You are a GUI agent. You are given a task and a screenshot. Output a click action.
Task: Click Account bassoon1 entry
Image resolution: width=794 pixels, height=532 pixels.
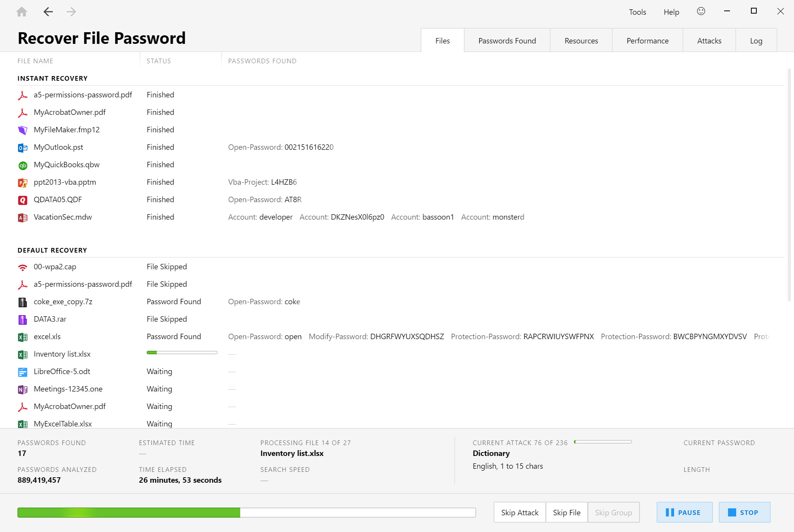(x=423, y=217)
